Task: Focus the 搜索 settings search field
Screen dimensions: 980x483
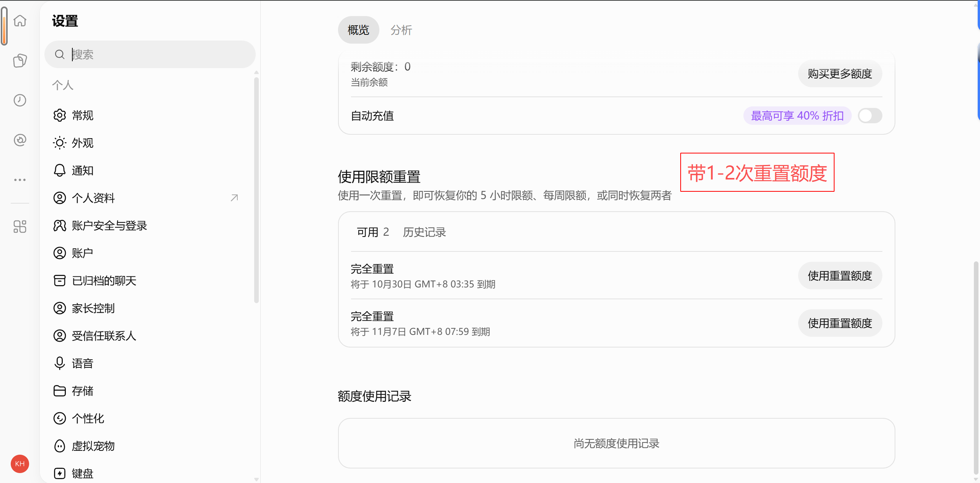Action: point(150,54)
